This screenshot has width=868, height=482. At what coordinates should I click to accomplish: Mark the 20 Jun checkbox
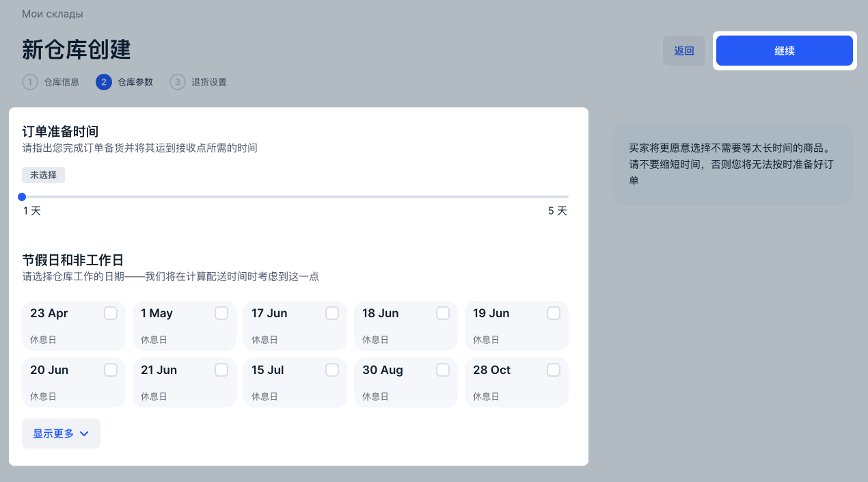click(x=111, y=370)
